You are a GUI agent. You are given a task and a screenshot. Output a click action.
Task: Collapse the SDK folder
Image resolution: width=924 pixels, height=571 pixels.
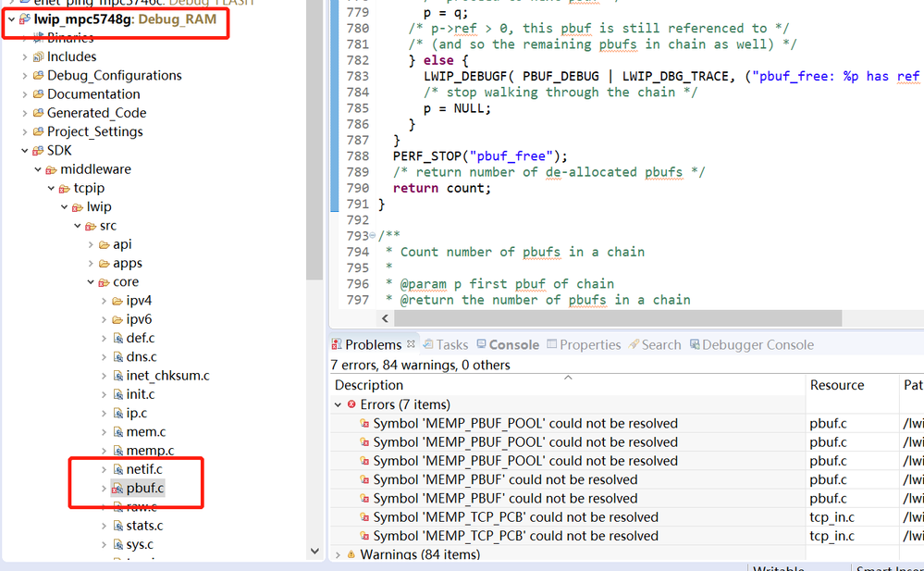pos(25,151)
